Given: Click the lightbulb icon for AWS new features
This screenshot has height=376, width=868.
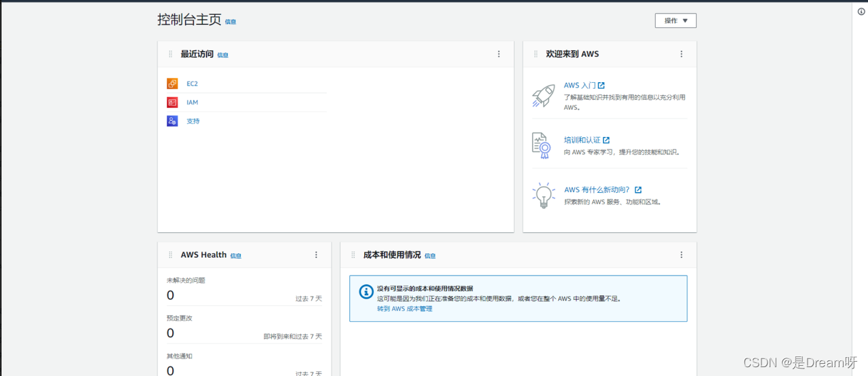Looking at the screenshot, I should 543,195.
